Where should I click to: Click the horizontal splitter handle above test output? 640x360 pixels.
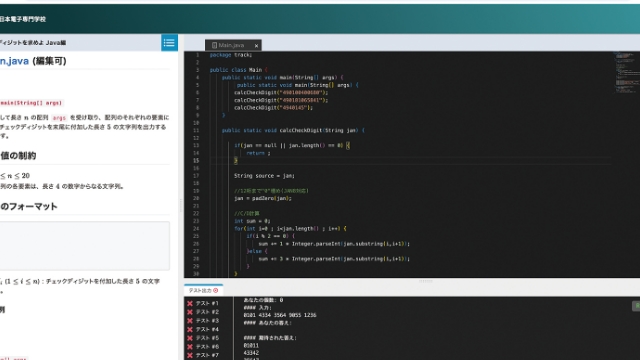click(x=425, y=281)
